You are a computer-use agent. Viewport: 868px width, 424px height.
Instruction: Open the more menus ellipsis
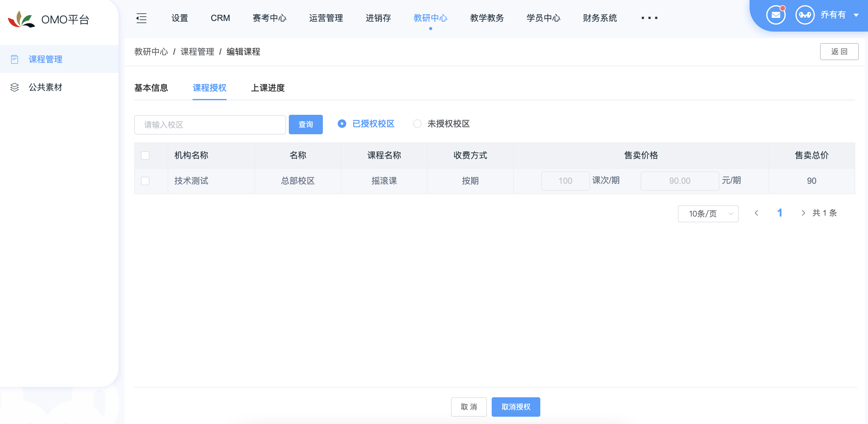tap(649, 18)
